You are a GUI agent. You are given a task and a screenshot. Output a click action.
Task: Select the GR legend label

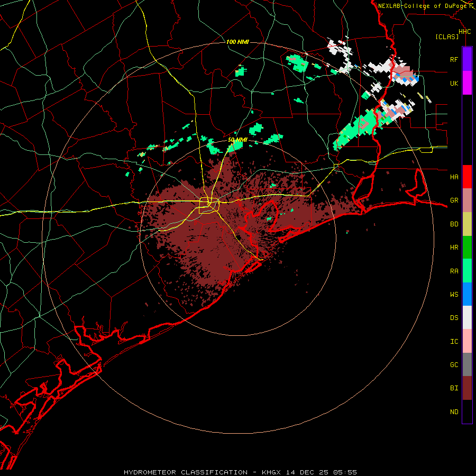454,200
